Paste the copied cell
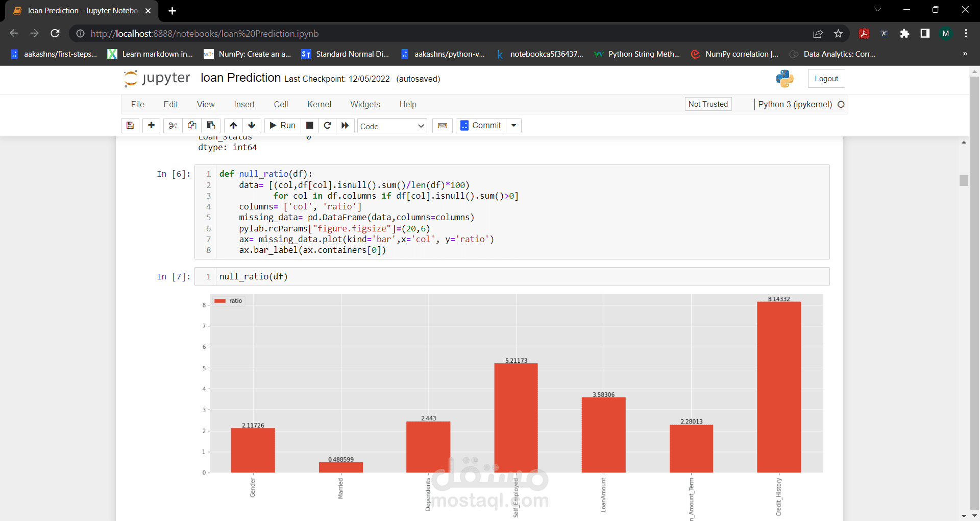Viewport: 980px width, 521px height. (210, 126)
